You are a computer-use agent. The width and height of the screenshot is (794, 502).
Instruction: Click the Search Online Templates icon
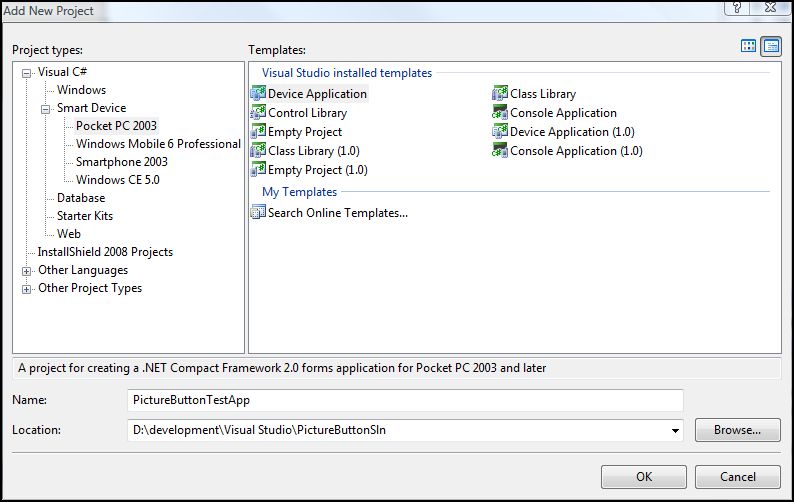258,212
